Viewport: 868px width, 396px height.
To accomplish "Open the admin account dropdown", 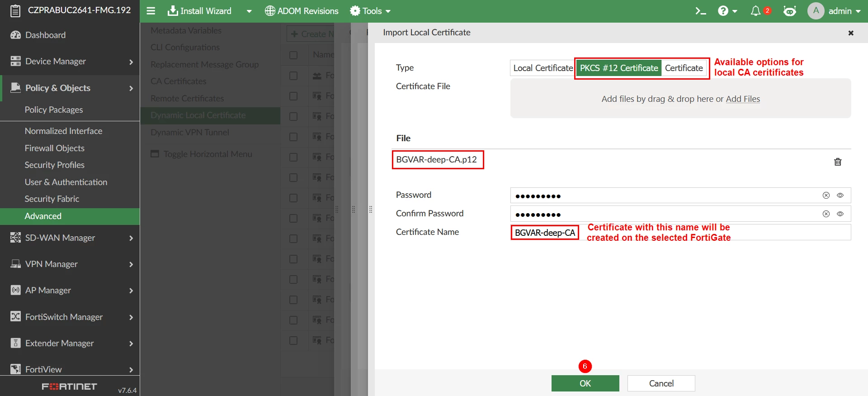I will (844, 11).
